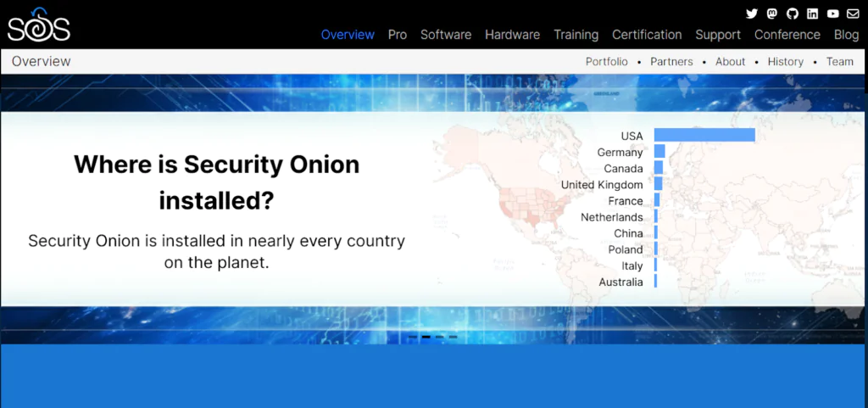
Task: Open the Conference menu item
Action: tap(787, 34)
